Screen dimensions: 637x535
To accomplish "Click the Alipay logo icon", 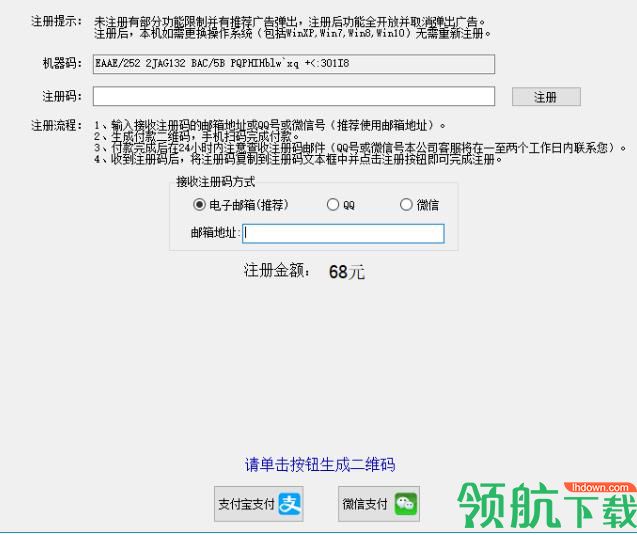I will tap(290, 504).
